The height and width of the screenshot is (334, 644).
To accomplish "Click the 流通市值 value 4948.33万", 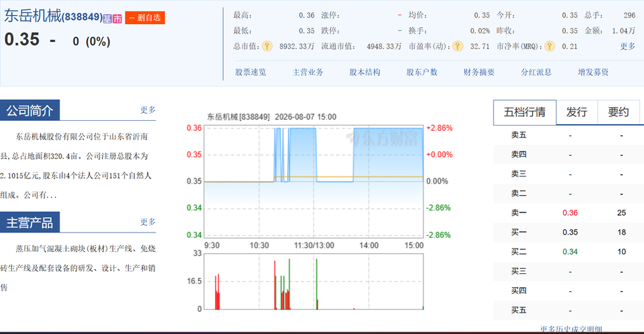I will click(384, 46).
